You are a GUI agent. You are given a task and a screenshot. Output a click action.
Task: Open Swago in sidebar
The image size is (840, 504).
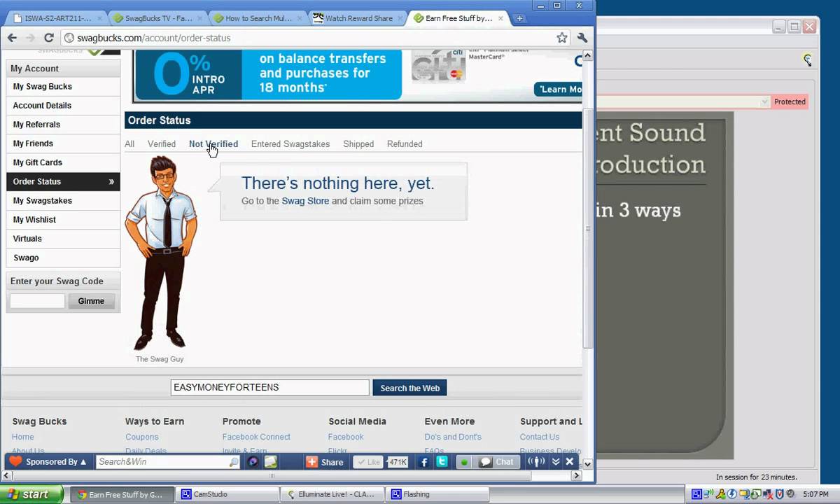pos(63,258)
